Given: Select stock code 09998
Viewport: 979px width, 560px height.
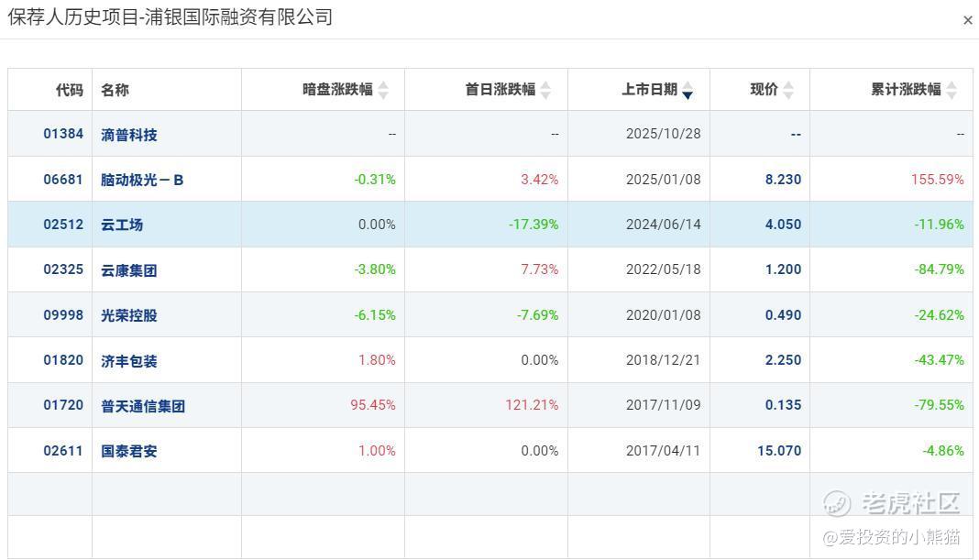Looking at the screenshot, I should [63, 314].
